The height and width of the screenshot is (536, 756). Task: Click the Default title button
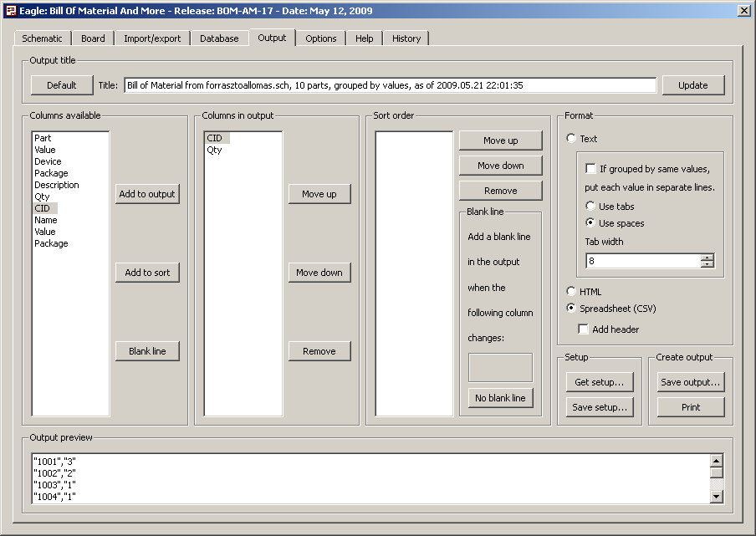click(x=62, y=85)
